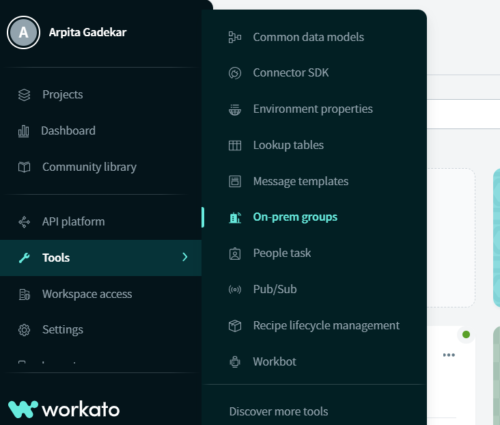Open Connector SDK
500x425 pixels.
tap(291, 73)
